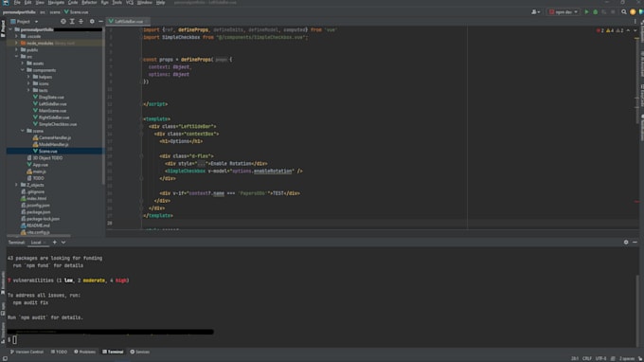
Task: Go to next highlighted error arrow
Action: point(635,30)
